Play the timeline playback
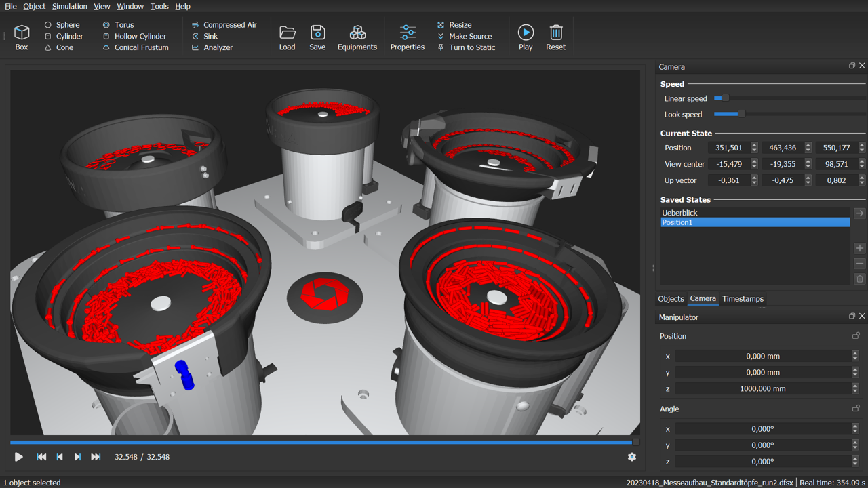 [19, 457]
